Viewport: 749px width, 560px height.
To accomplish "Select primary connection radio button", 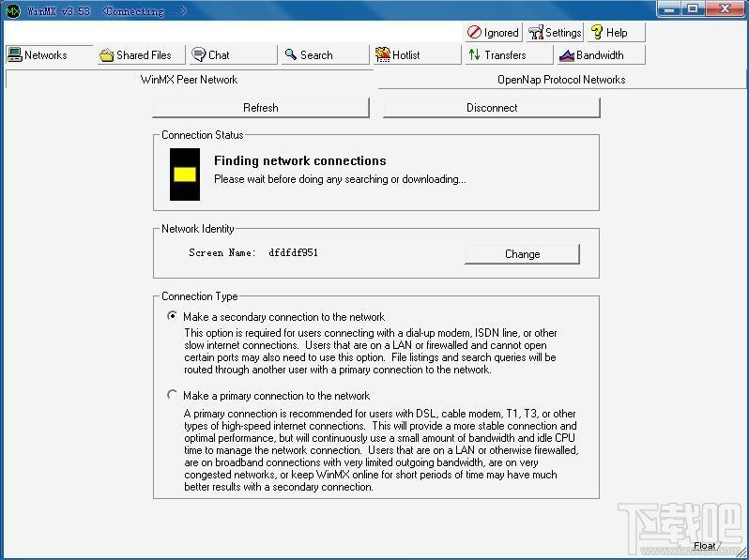I will click(172, 395).
